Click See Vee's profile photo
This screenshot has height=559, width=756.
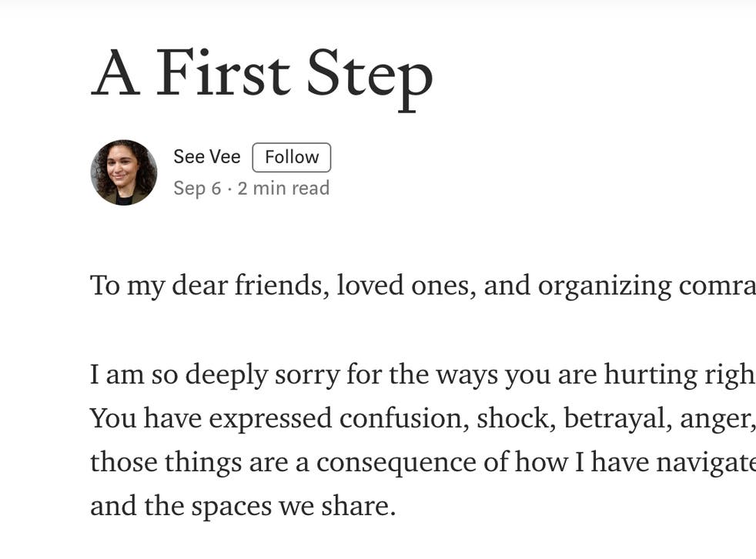click(x=124, y=172)
